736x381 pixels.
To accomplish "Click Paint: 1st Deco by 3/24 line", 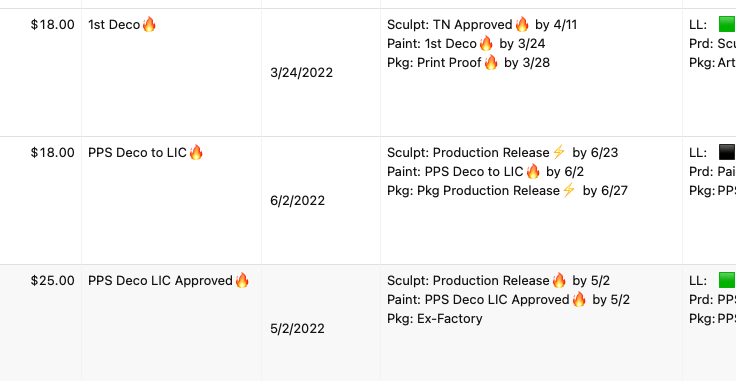I will pos(466,43).
